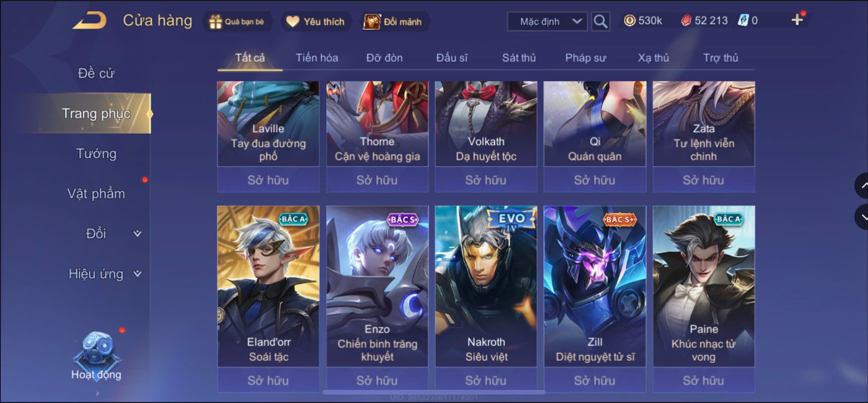Tap the red gem 52 213 balance
Viewport: 868px width, 403px height.
pos(704,21)
